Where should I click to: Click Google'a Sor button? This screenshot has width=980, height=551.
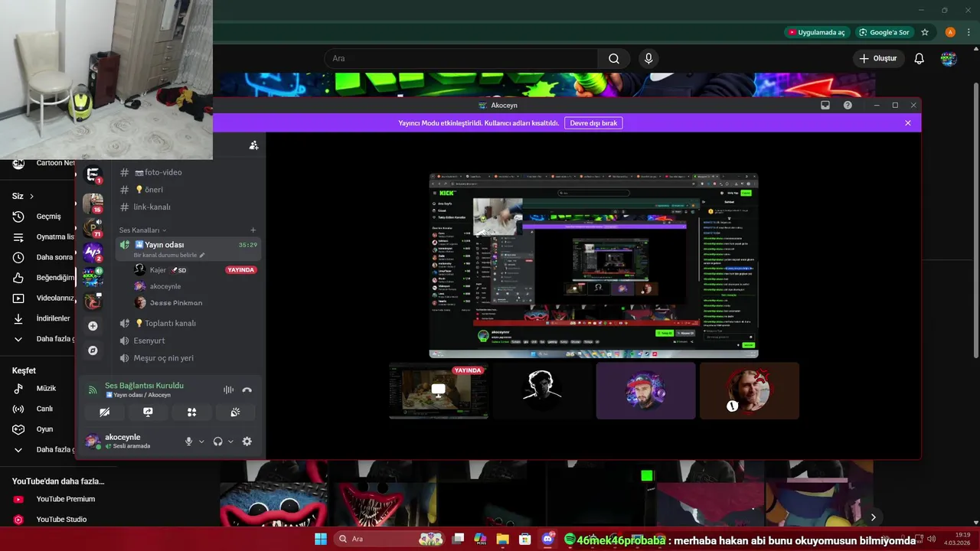pyautogui.click(x=884, y=32)
